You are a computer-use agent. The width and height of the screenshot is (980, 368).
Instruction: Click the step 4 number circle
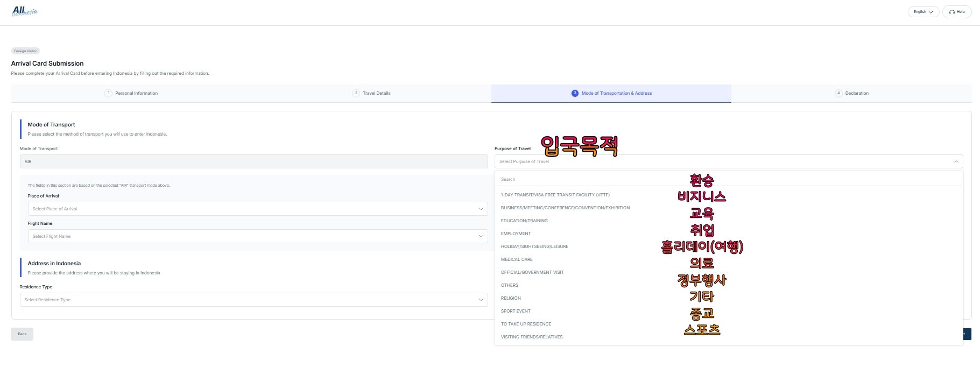click(x=838, y=93)
